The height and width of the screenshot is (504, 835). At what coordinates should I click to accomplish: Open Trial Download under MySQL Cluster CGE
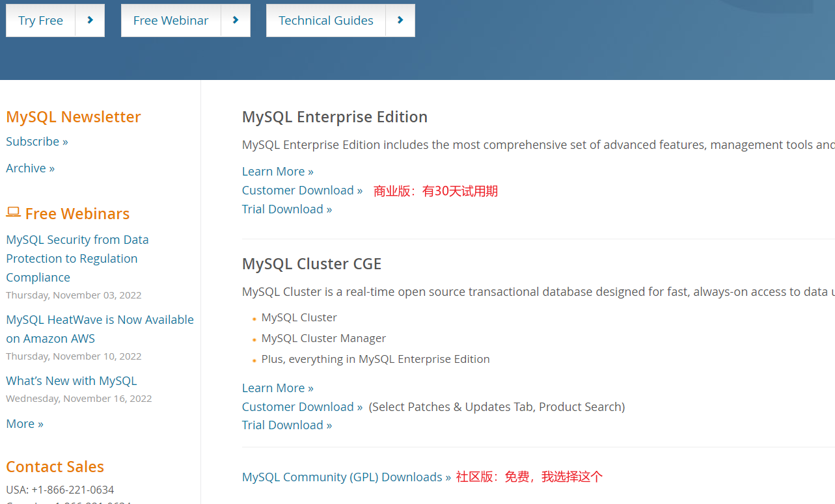(x=287, y=425)
